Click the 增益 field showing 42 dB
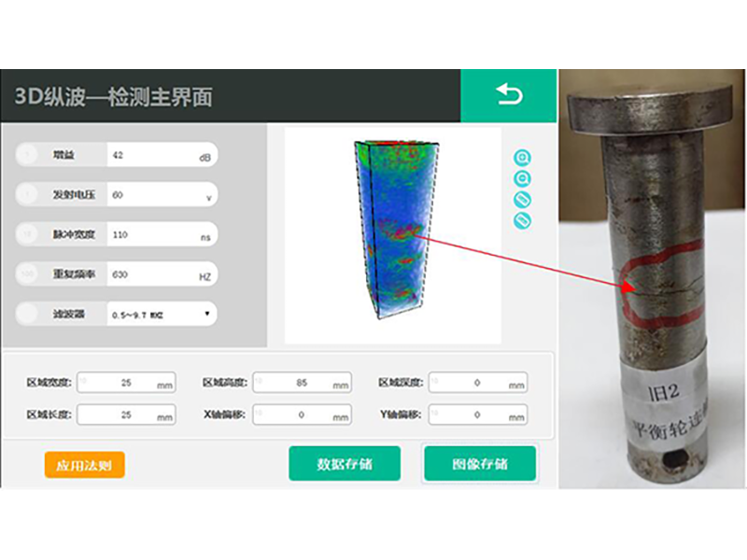This screenshot has height=560, width=747. click(x=161, y=156)
